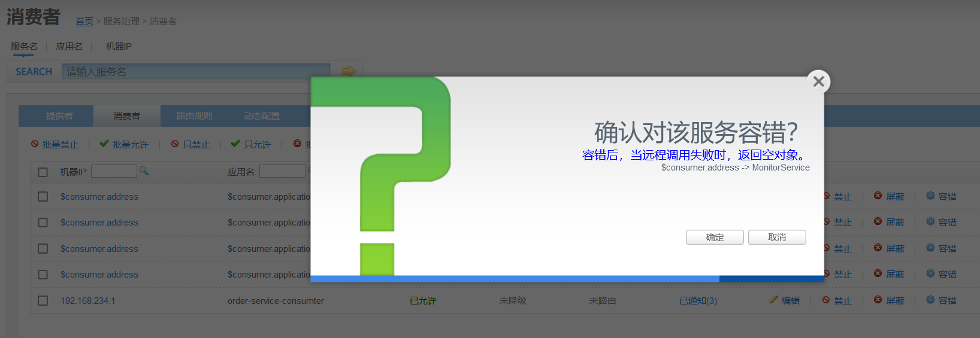
Task: Confirm with the 确定 button
Action: click(715, 237)
